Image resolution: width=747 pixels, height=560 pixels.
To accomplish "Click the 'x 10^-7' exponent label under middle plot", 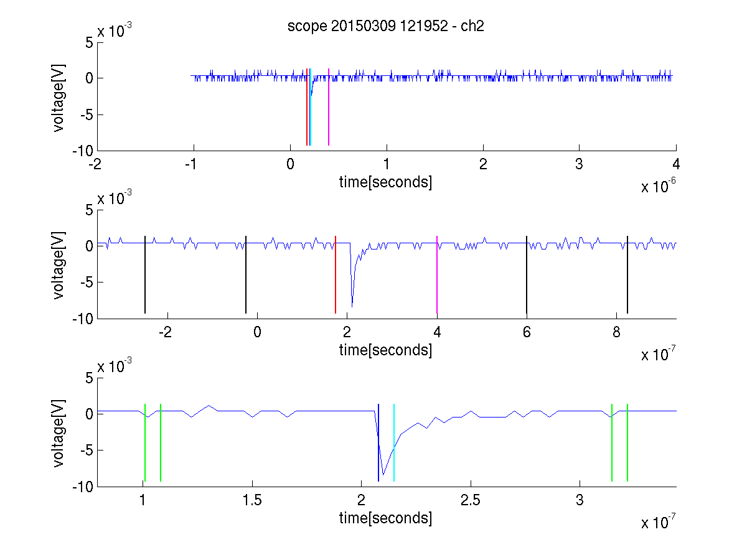I will pos(659,354).
